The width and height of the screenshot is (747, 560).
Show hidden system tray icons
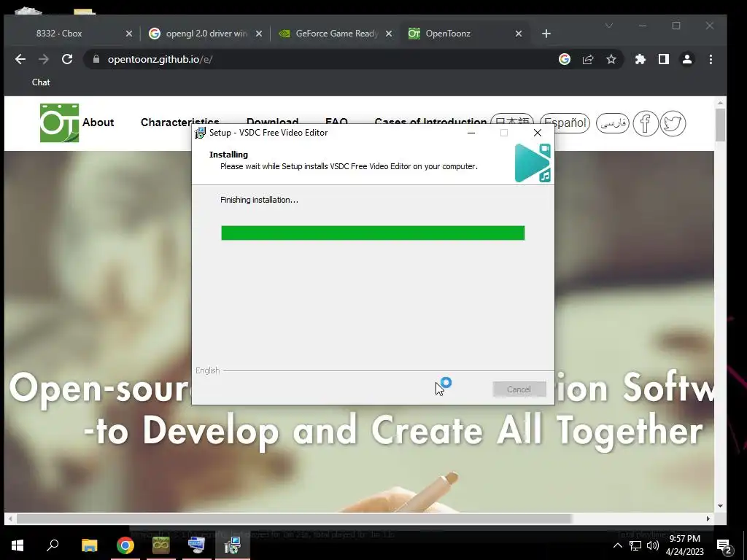click(617, 545)
